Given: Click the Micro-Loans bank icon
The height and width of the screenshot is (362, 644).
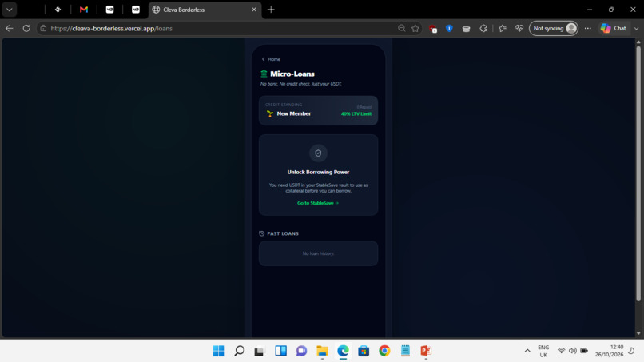Looking at the screenshot, I should [x=264, y=74].
